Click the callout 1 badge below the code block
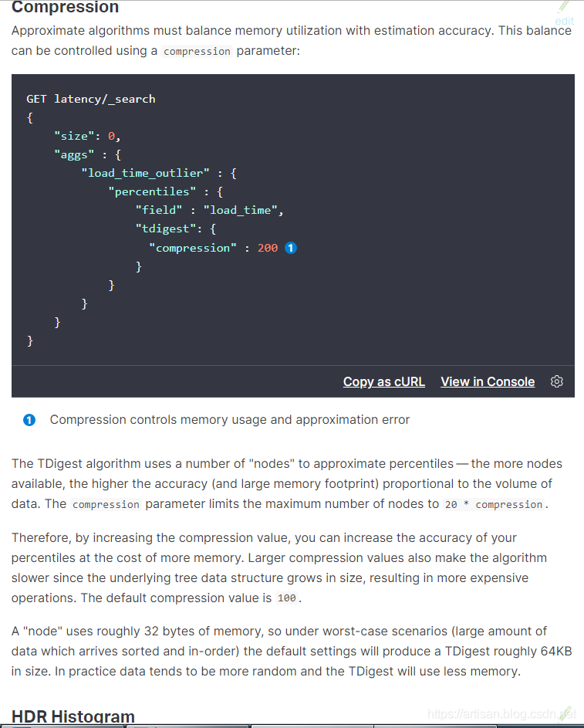 [29, 420]
